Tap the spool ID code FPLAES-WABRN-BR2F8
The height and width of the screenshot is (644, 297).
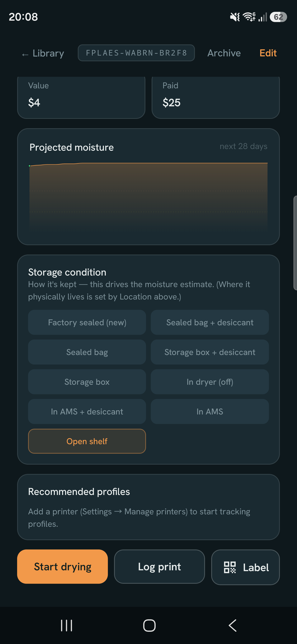[136, 53]
